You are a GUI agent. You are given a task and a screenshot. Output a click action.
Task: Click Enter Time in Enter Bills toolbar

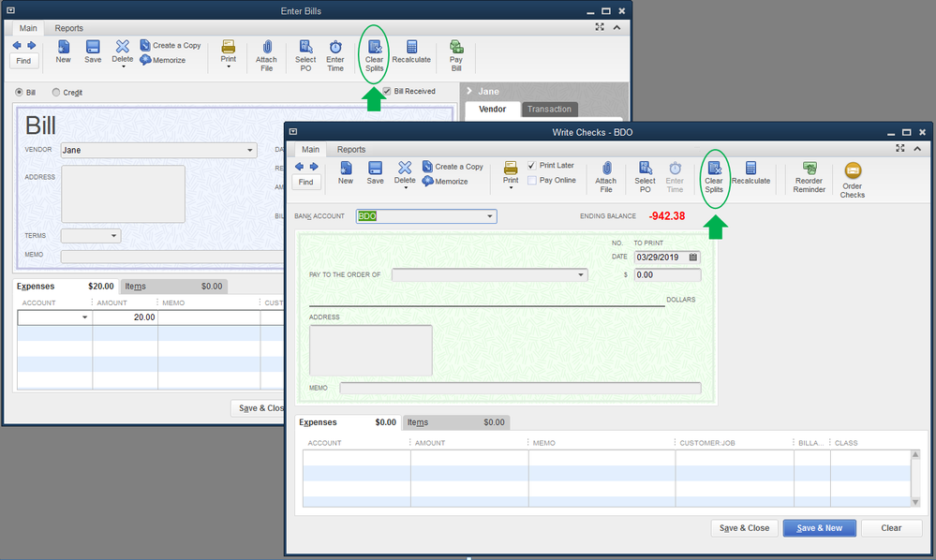(335, 55)
